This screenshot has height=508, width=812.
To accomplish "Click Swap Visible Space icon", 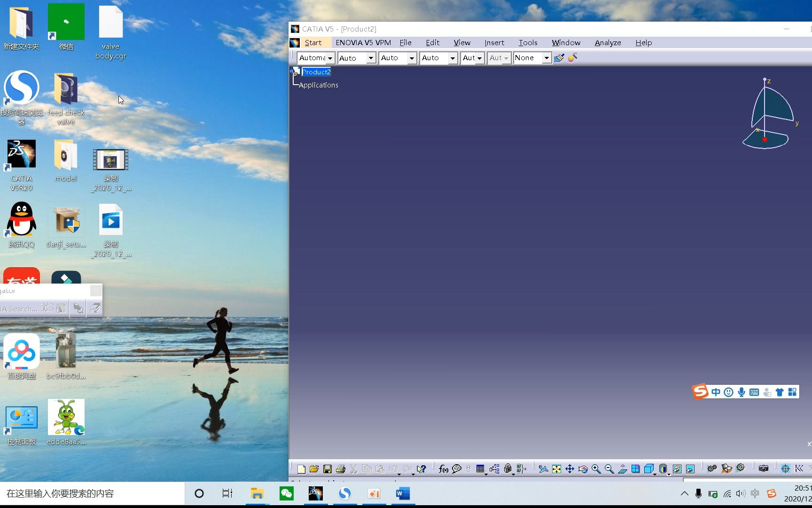I will [x=690, y=469].
